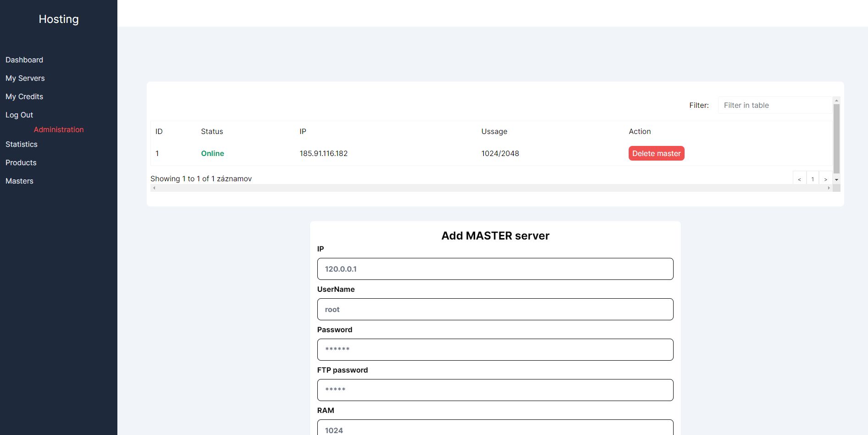Click the table's scroll-down arrow
Image resolution: width=868 pixels, height=435 pixels.
[836, 180]
